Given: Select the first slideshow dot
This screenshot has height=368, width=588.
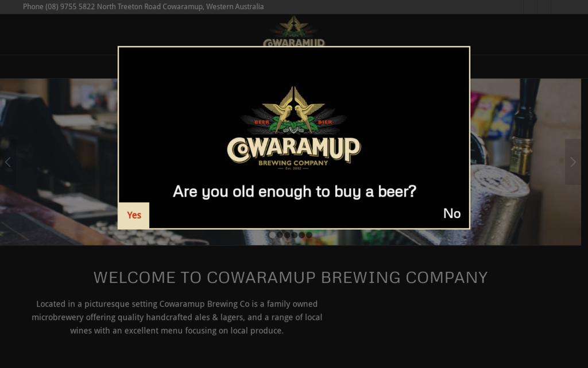Looking at the screenshot, I should pos(273,235).
